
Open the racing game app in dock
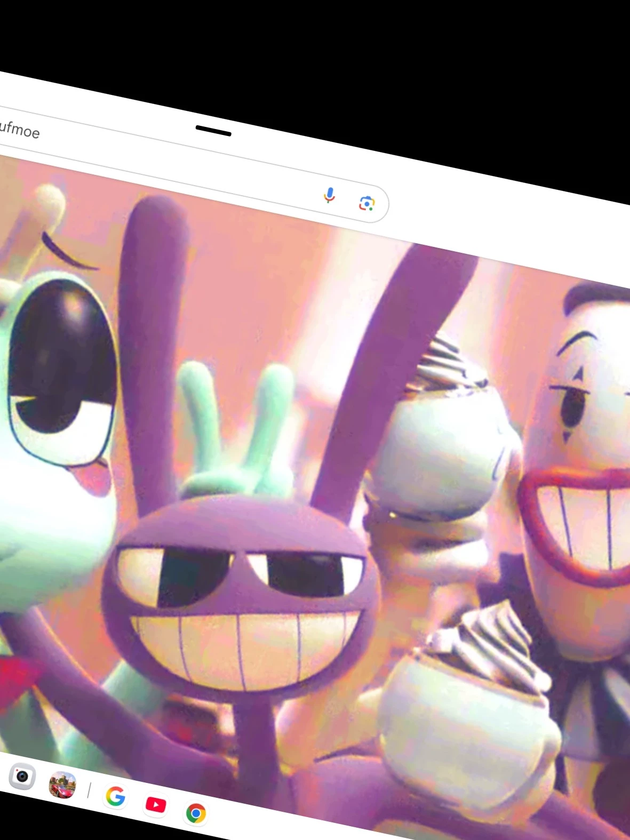coord(62,785)
